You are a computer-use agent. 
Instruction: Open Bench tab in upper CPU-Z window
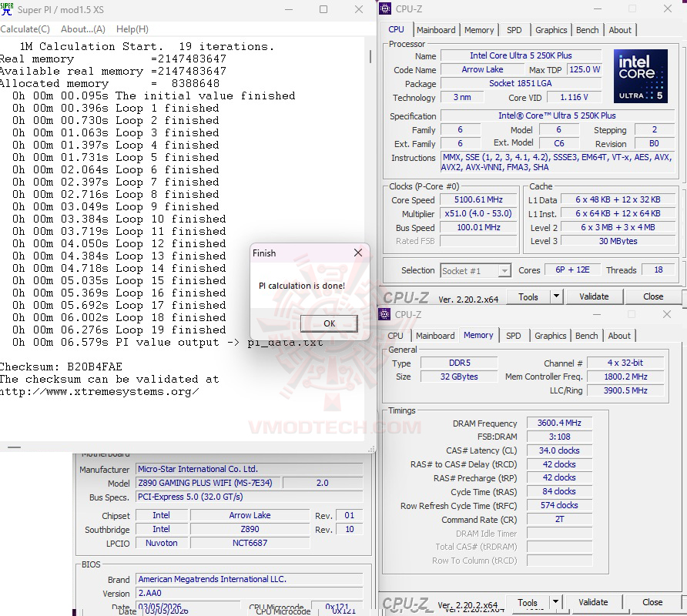(x=587, y=30)
